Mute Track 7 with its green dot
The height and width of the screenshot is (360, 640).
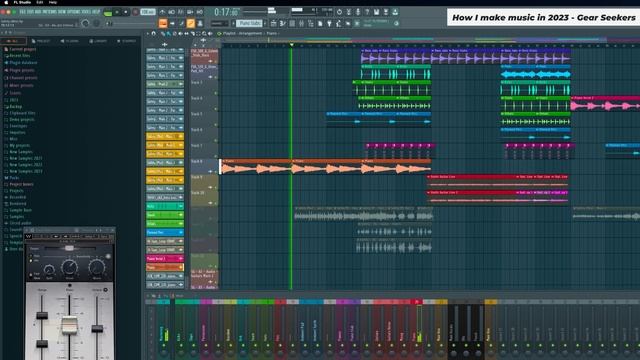(x=216, y=156)
